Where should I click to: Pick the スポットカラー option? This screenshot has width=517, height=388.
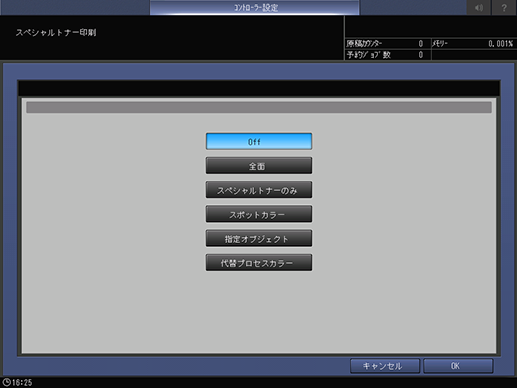click(259, 214)
